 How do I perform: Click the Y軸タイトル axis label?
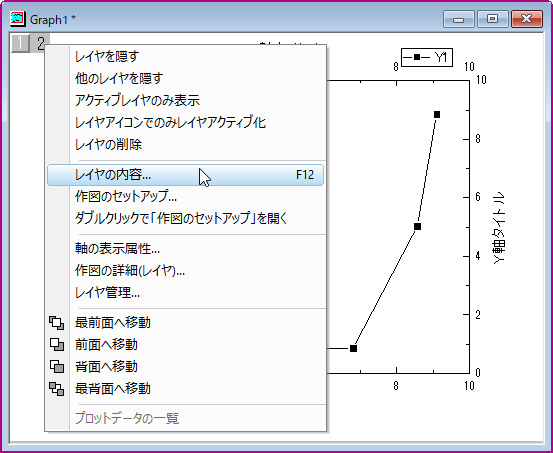pos(498,227)
